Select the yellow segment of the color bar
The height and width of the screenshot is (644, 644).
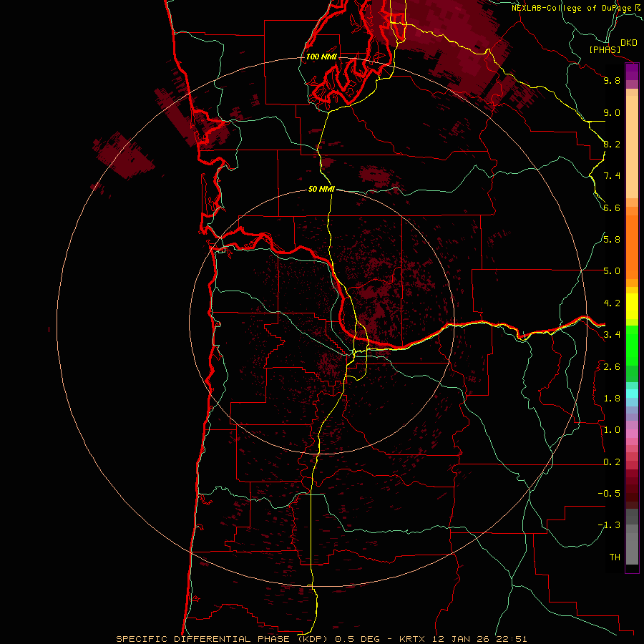pos(632,306)
